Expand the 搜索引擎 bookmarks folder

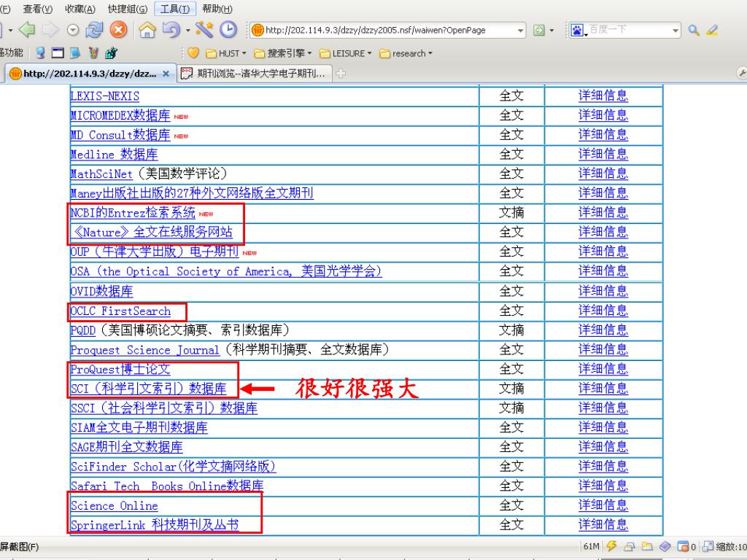282,53
